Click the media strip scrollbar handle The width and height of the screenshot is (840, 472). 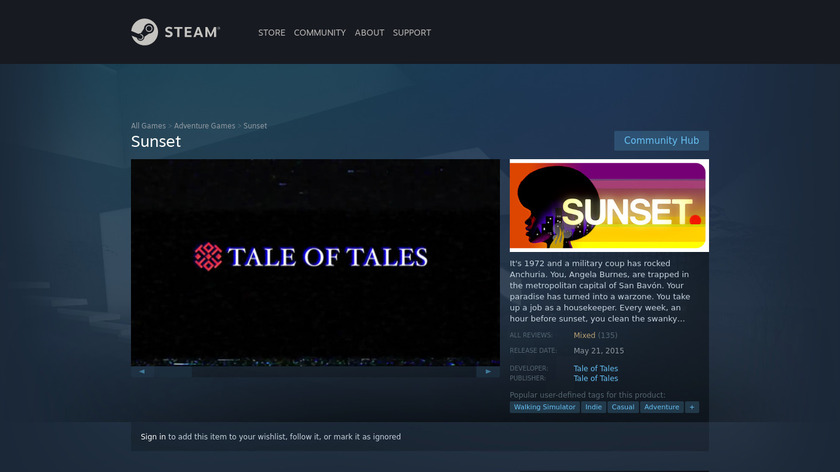173,371
